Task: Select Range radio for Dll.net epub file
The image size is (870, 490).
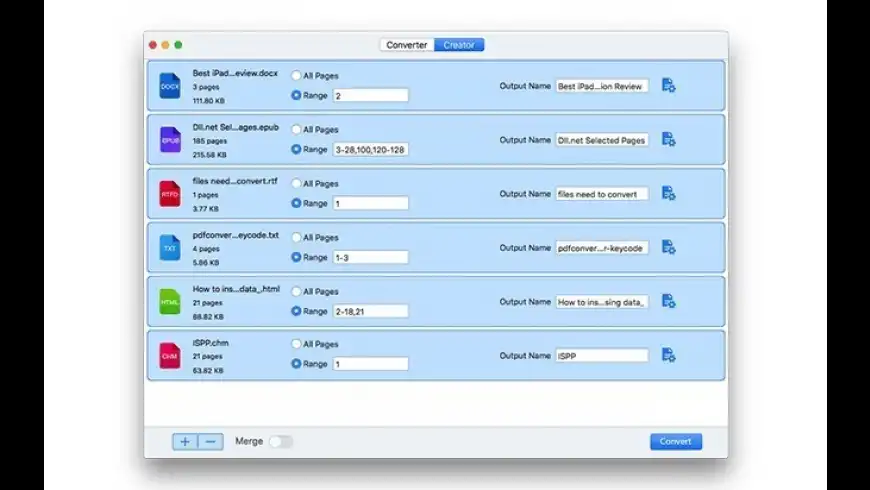Action: (296, 149)
